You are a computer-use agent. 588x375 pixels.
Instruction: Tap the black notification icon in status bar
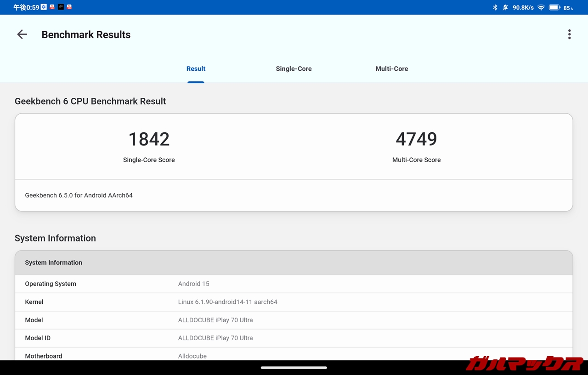61,7
